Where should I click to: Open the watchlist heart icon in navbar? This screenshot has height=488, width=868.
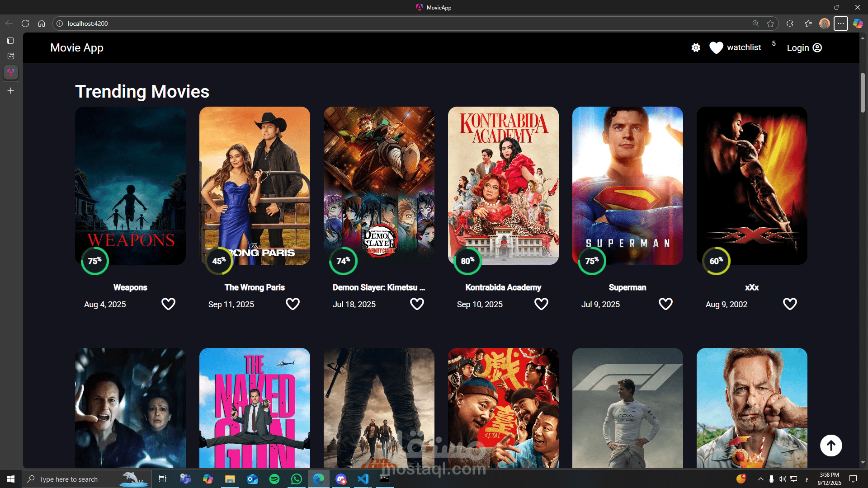[716, 47]
